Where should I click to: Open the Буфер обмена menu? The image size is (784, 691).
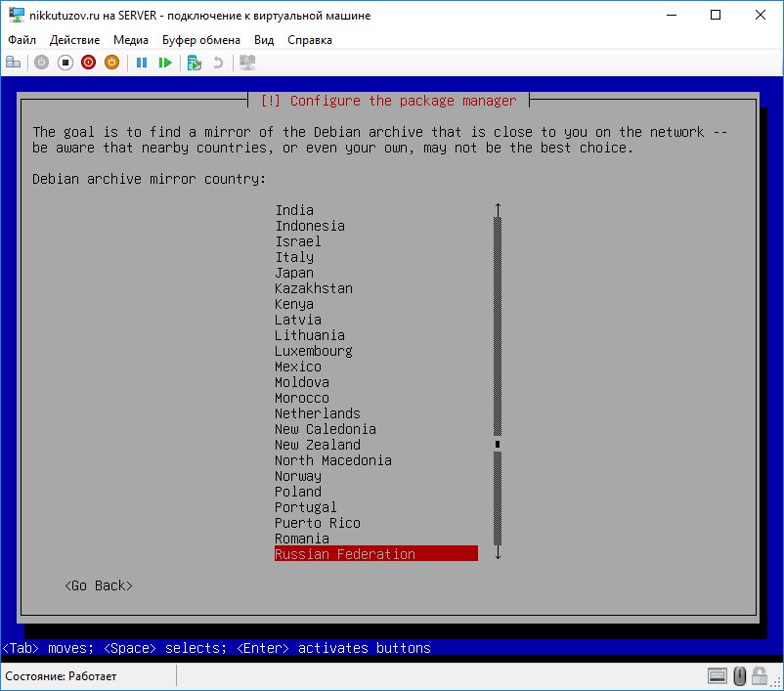coord(202,40)
